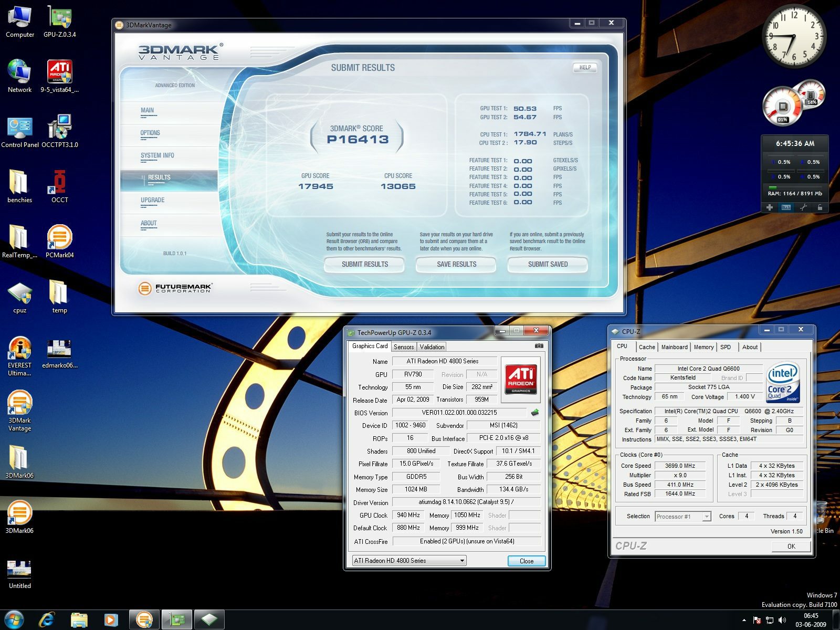Click HELP button in 3DMark Vantage
Viewport: 840px width, 630px height.
[585, 67]
